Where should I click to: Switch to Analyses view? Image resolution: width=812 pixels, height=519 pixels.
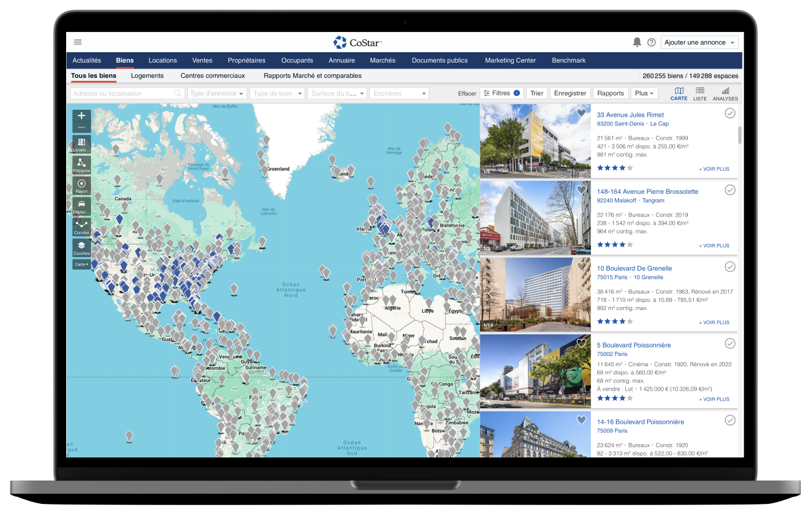725,93
